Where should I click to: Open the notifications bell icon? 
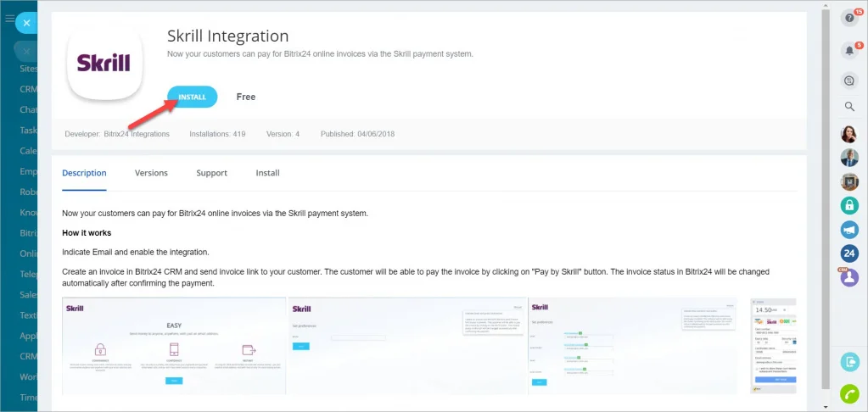849,51
